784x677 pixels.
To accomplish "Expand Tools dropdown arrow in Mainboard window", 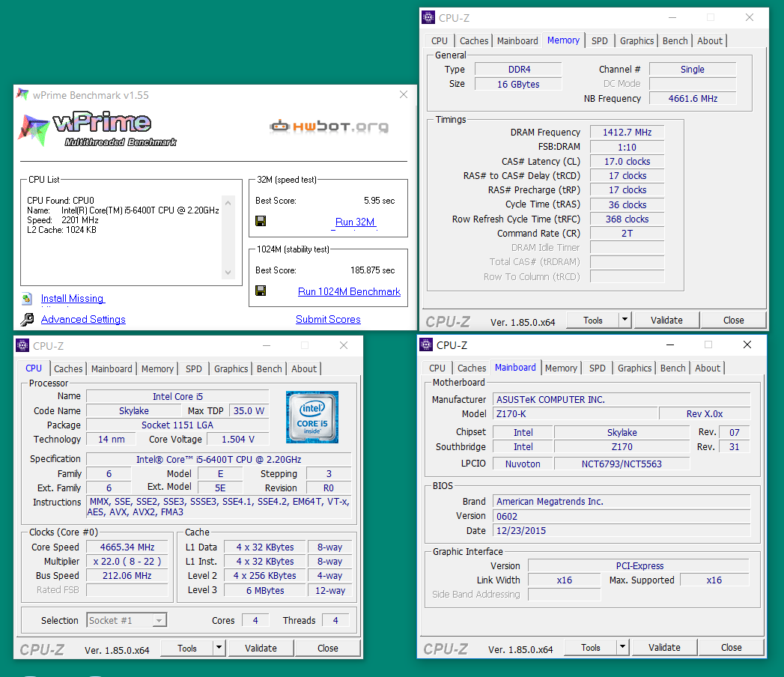I will (x=622, y=648).
